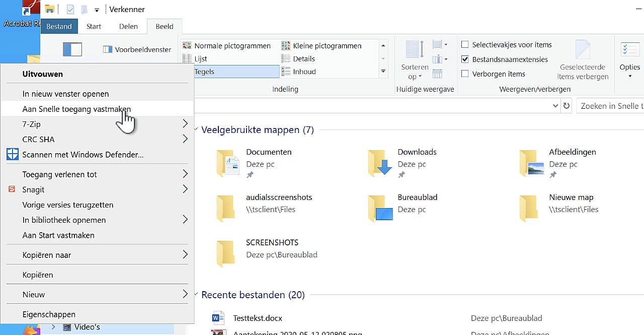
Task: Enable Selectievakjes voor items checkbox
Action: tap(465, 45)
